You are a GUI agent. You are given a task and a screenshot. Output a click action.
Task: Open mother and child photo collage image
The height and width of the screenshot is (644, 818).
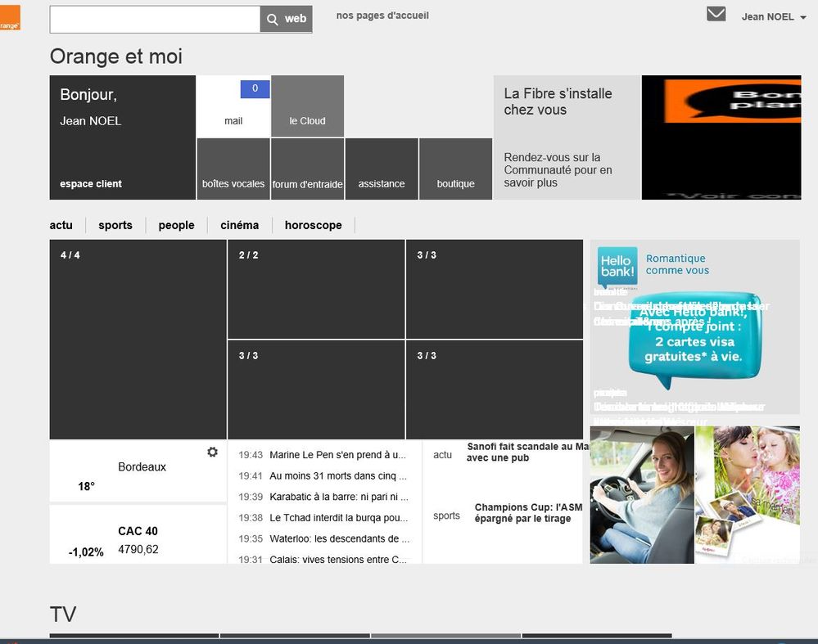[x=748, y=495]
